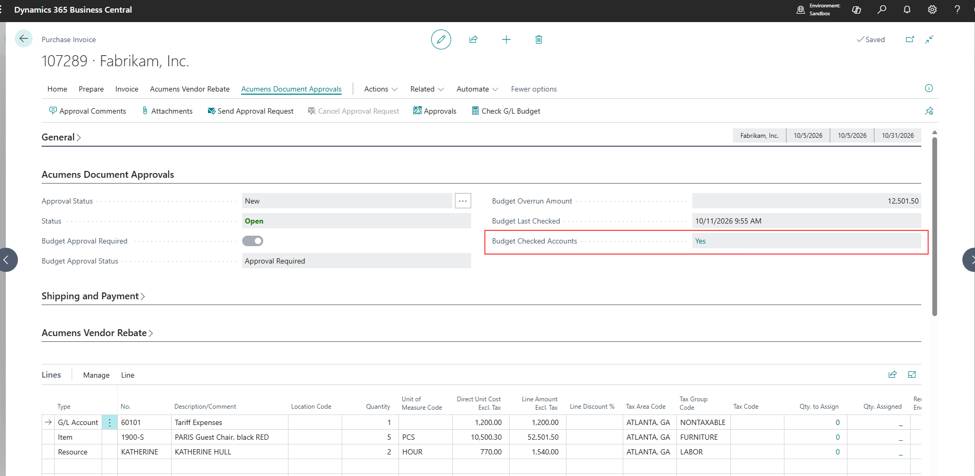Image resolution: width=975 pixels, height=476 pixels.
Task: Go to previous record arrow
Action: point(6,260)
